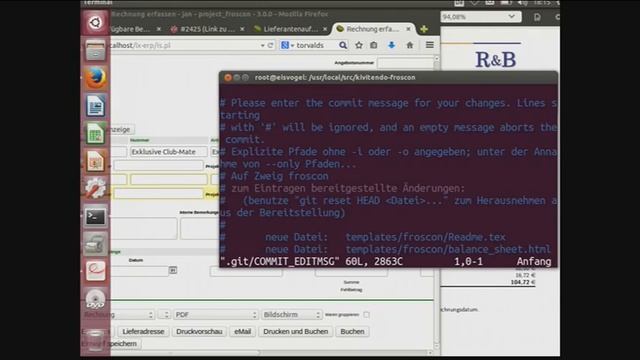This screenshot has width=640, height=360.
Task: Switch to the 'Lieferantenauf...' tab
Action: [290, 29]
